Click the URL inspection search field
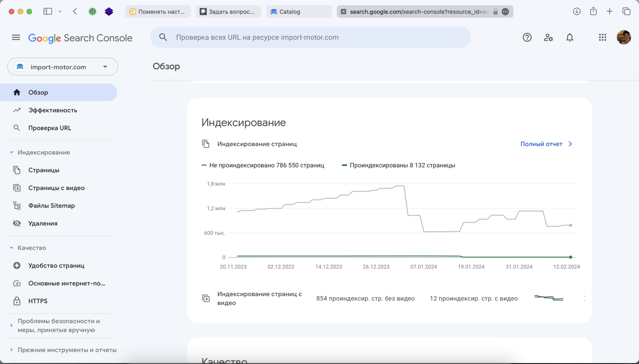 pyautogui.click(x=310, y=37)
